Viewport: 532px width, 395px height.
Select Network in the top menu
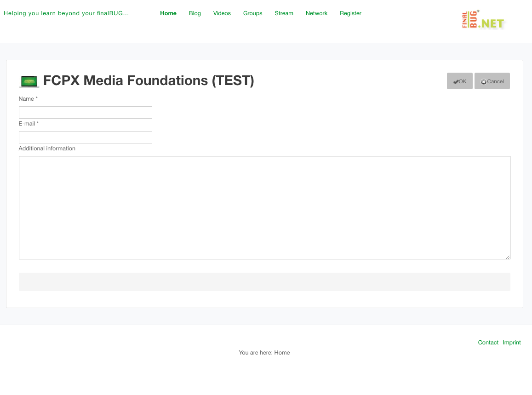pos(317,13)
